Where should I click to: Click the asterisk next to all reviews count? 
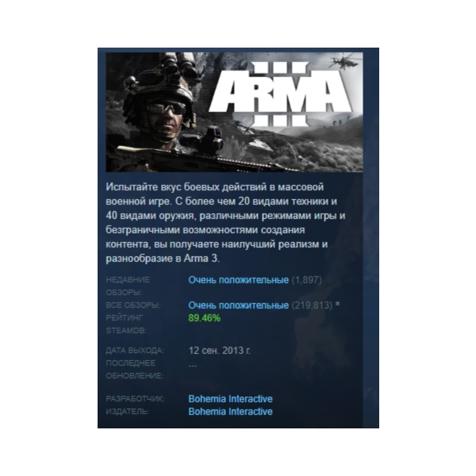(x=337, y=305)
